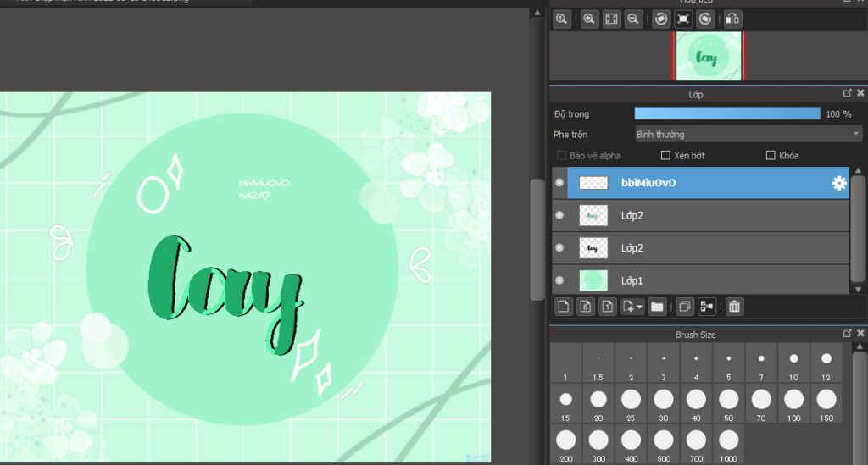Select brush size 400
The height and width of the screenshot is (465, 868).
631,445
